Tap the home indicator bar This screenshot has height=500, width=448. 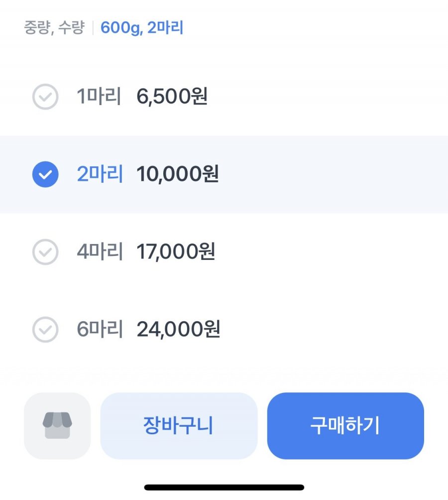(224, 488)
